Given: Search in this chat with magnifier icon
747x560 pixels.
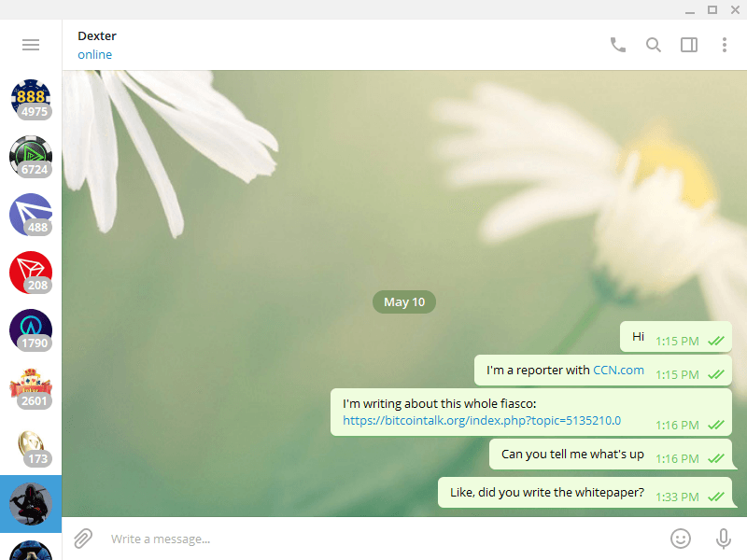Looking at the screenshot, I should [x=654, y=45].
